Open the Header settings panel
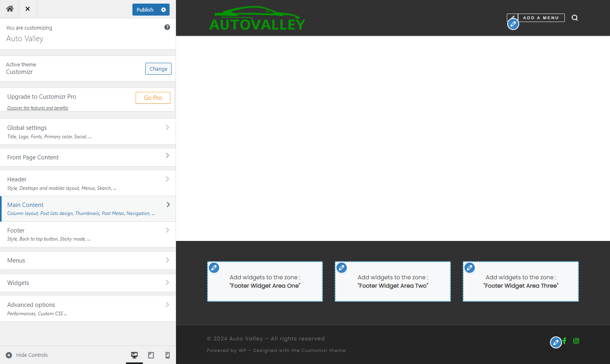Screen dimensions: 610x364 tap(88, 183)
